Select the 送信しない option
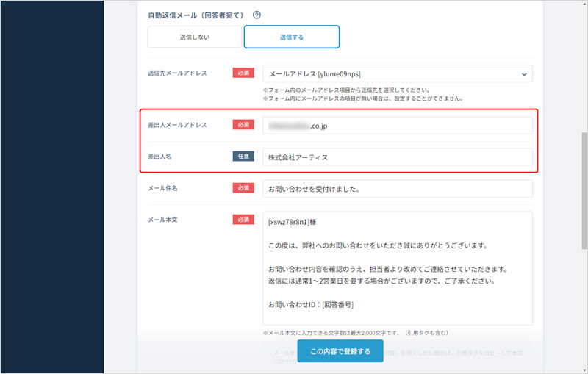Image resolution: width=588 pixels, height=374 pixels. tap(194, 37)
